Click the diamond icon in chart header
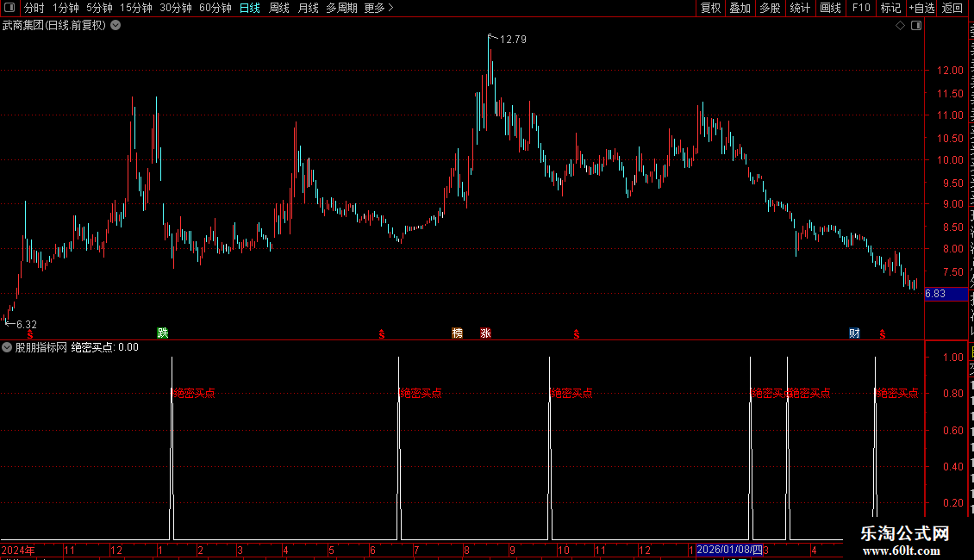 point(900,26)
